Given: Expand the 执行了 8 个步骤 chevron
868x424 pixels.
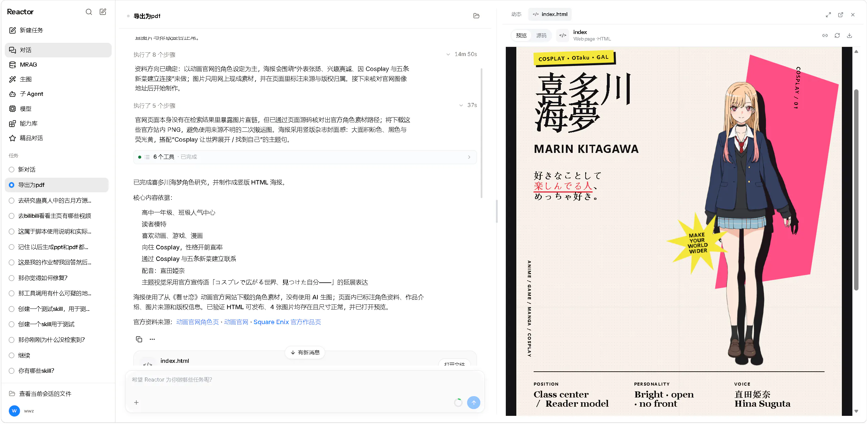Looking at the screenshot, I should (x=448, y=54).
